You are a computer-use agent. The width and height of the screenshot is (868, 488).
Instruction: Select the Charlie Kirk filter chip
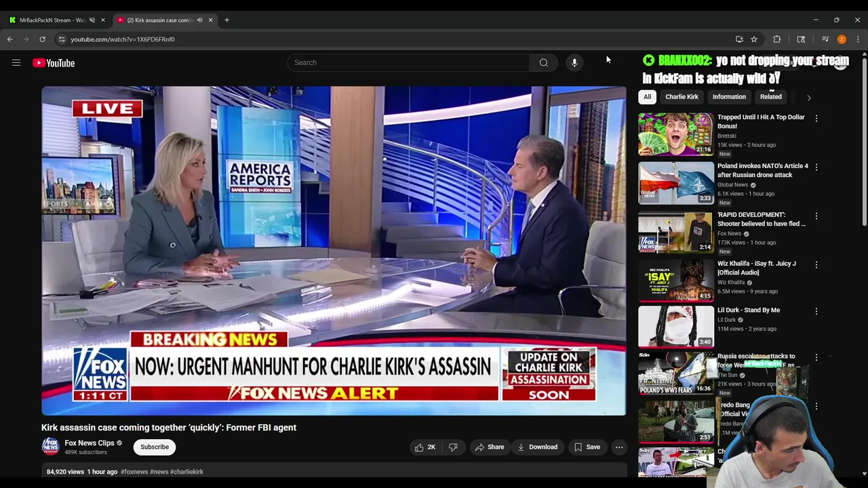point(682,97)
